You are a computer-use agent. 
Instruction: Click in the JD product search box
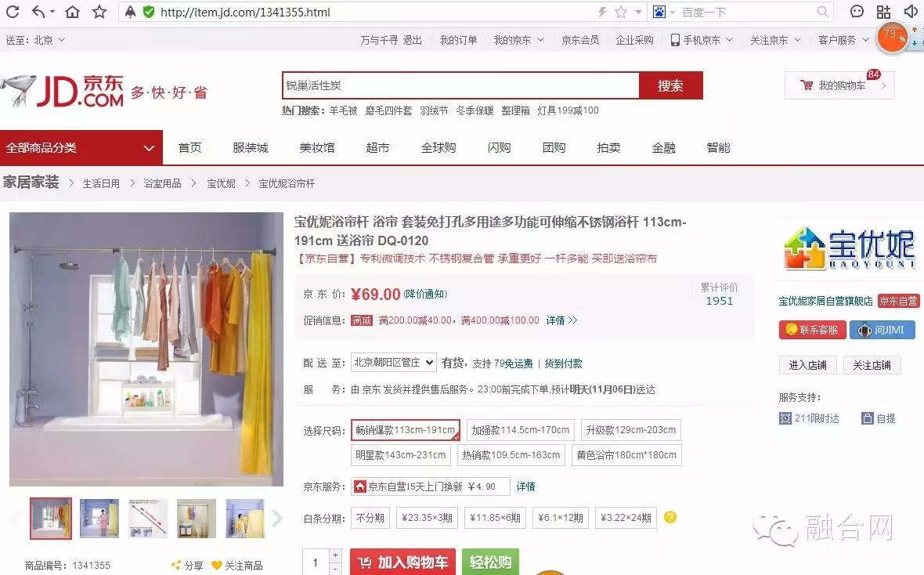[x=460, y=85]
